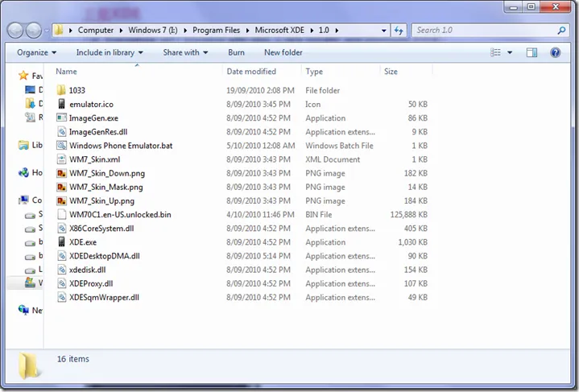
Task: Open the Homegroup icon in navigation pane
Action: (23, 172)
